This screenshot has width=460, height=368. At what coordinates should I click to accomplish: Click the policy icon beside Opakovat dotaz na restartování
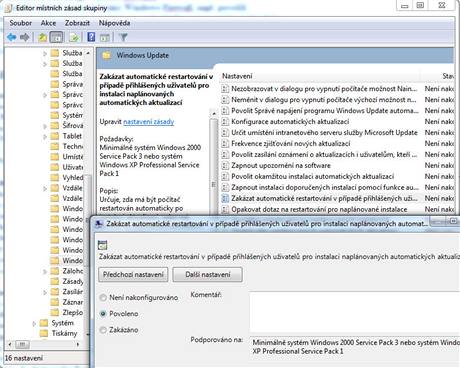(x=225, y=210)
